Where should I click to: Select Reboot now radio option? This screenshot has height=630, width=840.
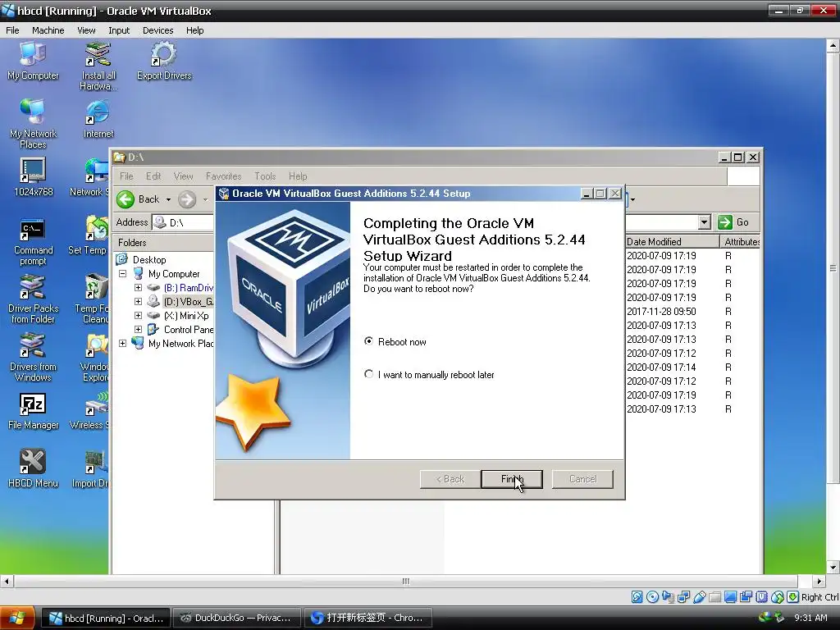pos(368,341)
